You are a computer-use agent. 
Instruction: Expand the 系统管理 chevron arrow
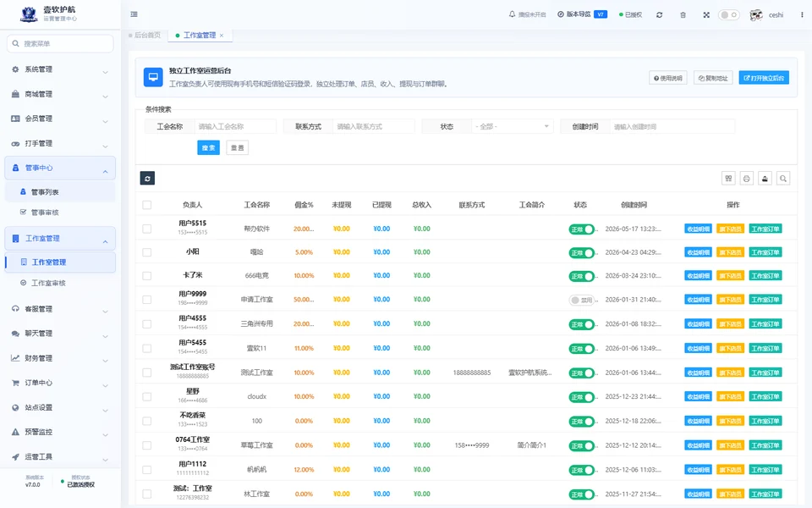pyautogui.click(x=105, y=72)
